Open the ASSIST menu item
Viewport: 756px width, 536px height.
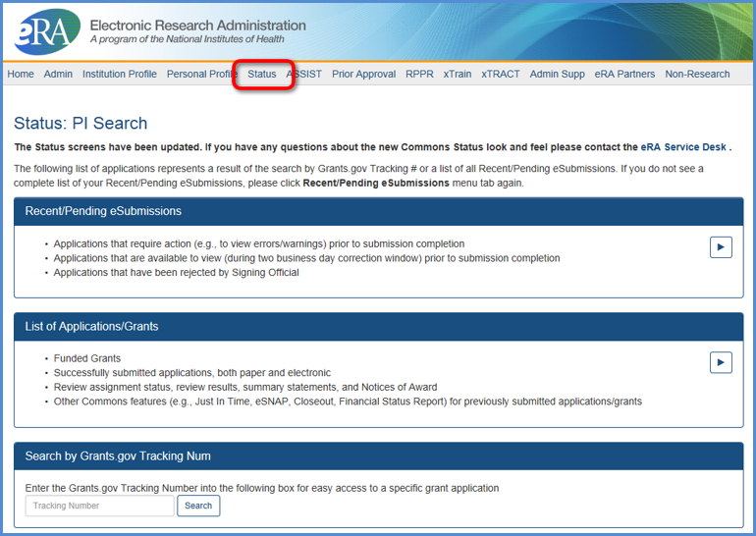[303, 74]
